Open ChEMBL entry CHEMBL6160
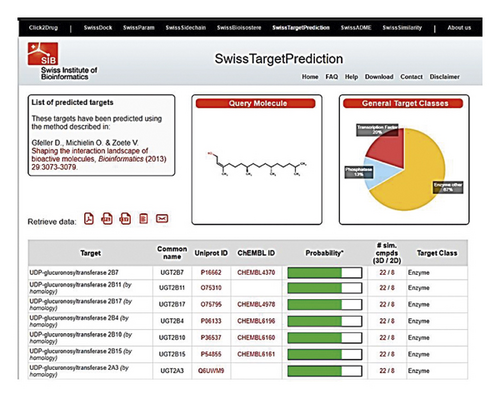The height and width of the screenshot is (399, 500). (256, 337)
